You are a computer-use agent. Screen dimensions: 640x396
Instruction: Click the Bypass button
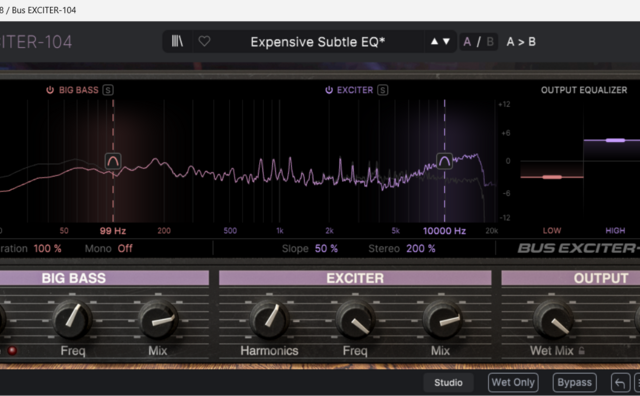[574, 383]
